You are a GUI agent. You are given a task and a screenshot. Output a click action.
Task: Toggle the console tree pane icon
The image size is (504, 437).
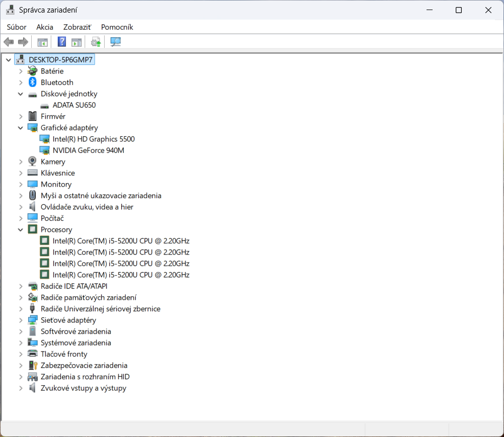[42, 42]
